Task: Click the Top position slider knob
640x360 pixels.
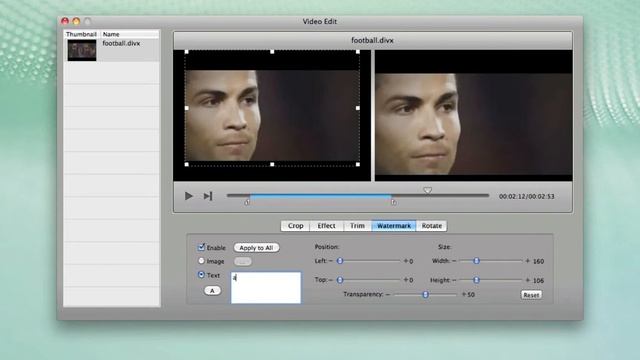Action: 340,280
